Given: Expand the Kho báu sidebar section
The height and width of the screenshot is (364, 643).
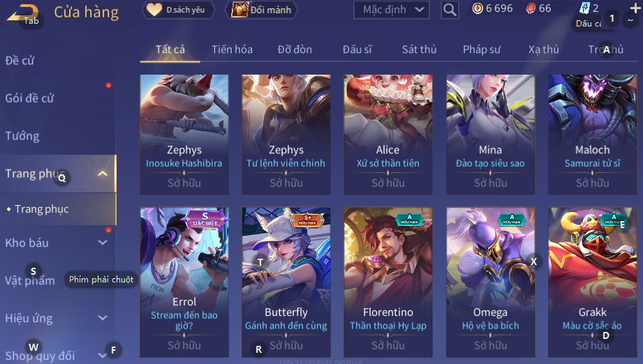Looking at the screenshot, I should 103,243.
